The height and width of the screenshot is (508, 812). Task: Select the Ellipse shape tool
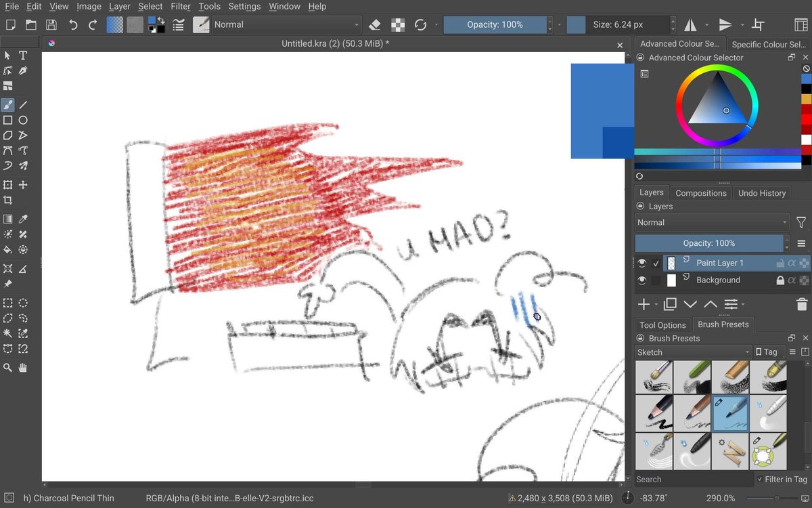pos(23,120)
